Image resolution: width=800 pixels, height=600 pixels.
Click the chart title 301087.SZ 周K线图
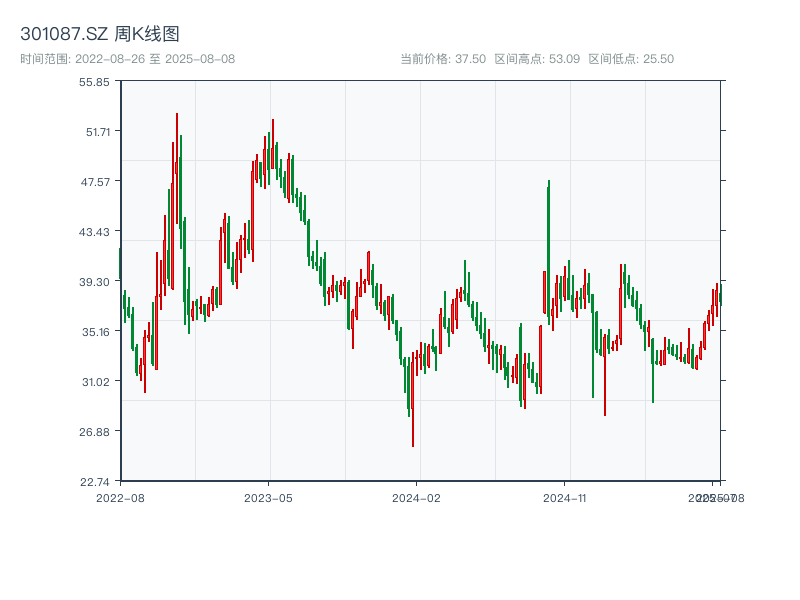click(100, 34)
